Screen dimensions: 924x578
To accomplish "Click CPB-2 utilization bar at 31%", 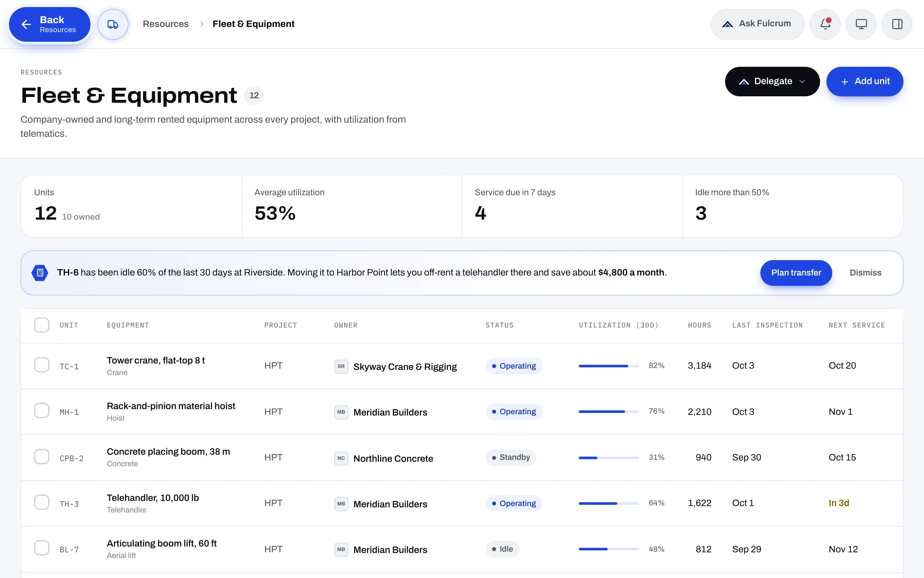I will coord(609,458).
